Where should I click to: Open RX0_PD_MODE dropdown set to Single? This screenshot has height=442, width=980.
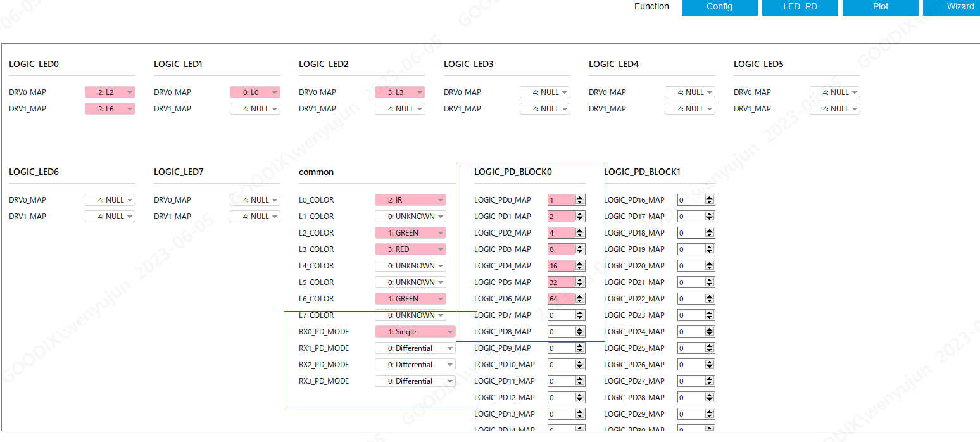pos(415,332)
